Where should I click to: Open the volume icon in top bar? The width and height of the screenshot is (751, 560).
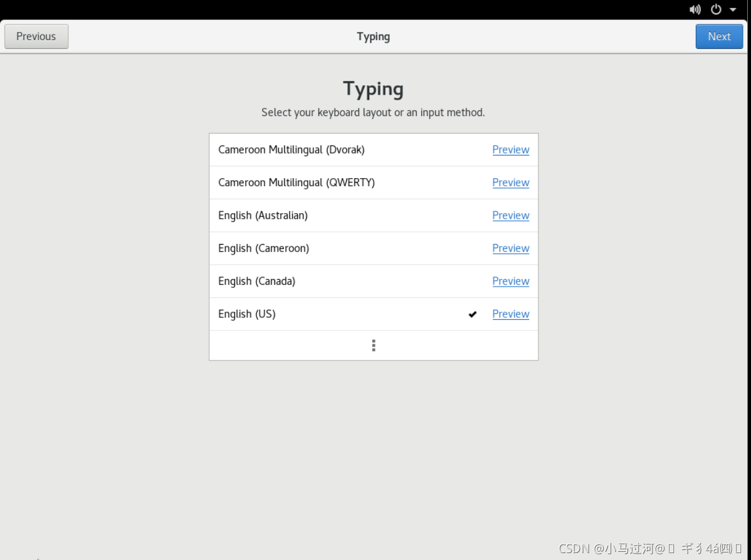coord(695,9)
